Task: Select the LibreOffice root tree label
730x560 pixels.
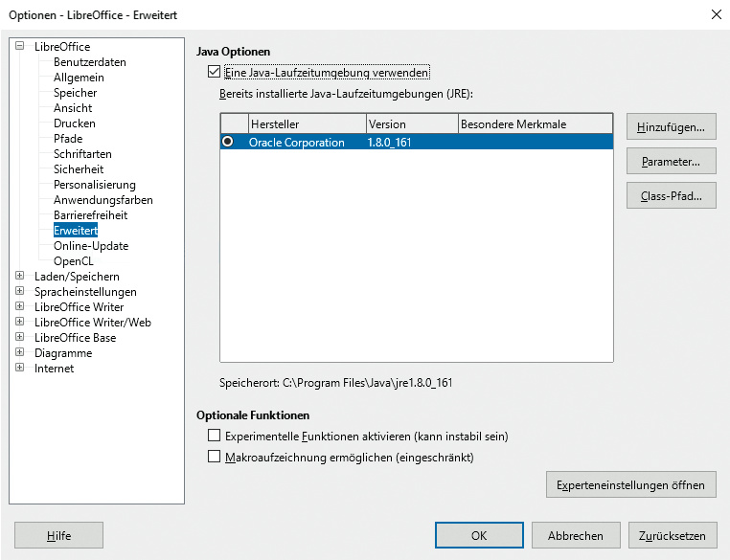Action: (62, 47)
